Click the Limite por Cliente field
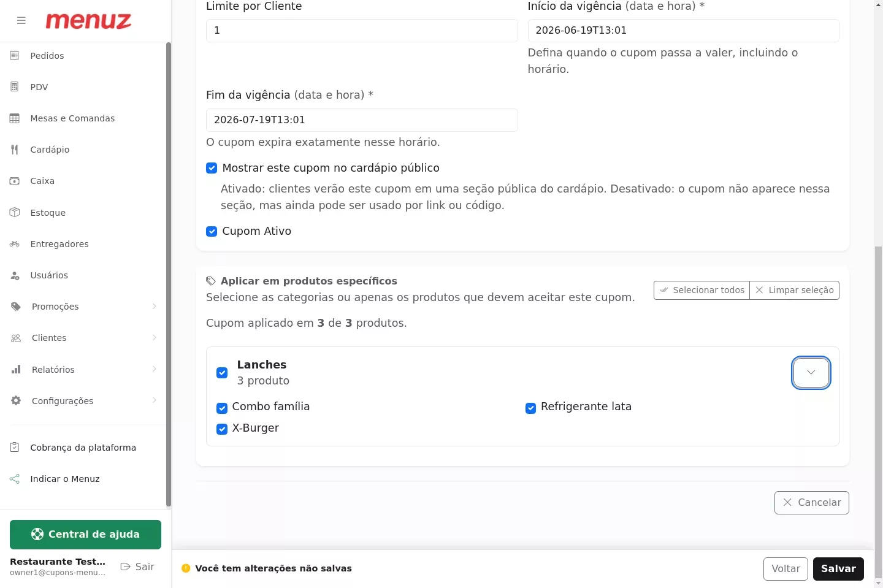Image resolution: width=883 pixels, height=588 pixels. click(362, 31)
